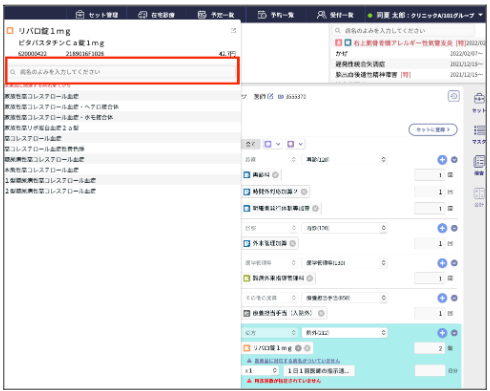The image size is (490, 391).
Task: Select the 本態性高コレステロール血症 suggestion
Action: [122, 170]
